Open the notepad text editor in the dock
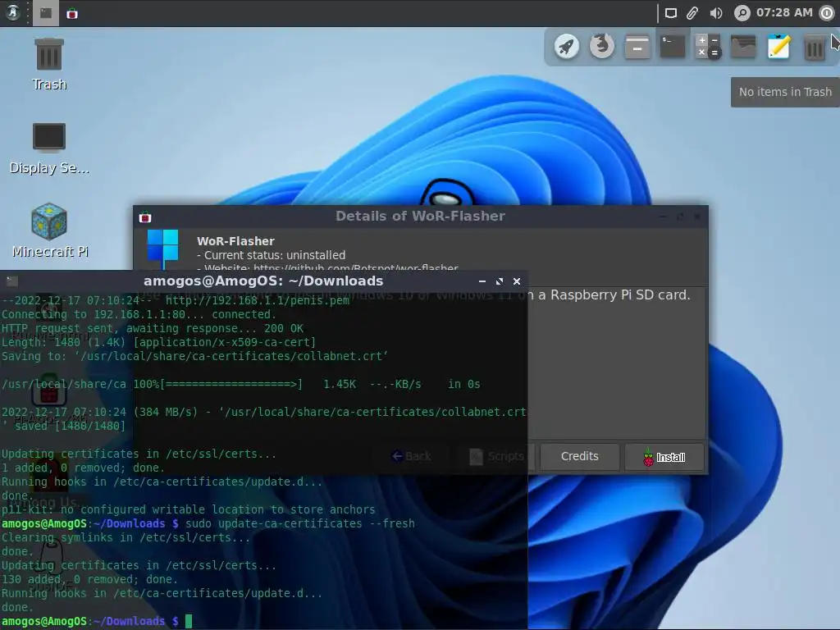 [779, 47]
